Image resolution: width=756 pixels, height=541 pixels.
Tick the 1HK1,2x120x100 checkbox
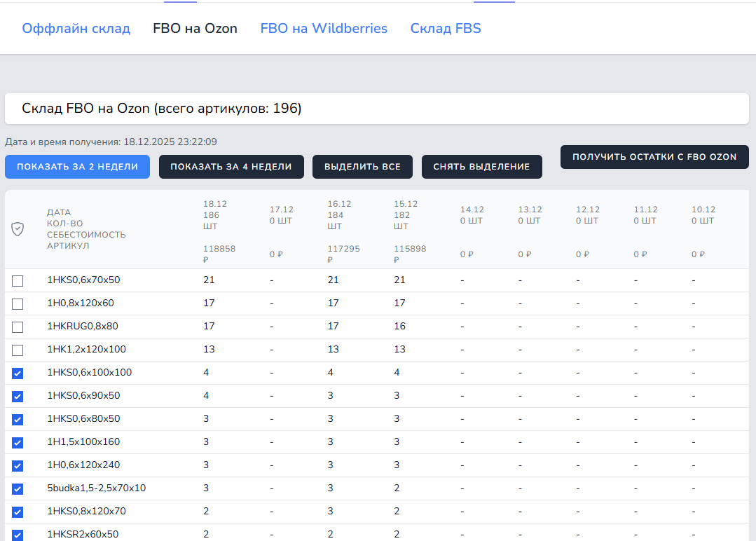click(18, 350)
